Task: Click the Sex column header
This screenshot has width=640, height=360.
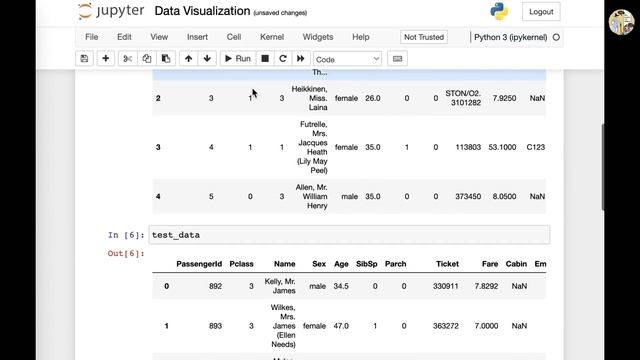Action: tap(319, 264)
